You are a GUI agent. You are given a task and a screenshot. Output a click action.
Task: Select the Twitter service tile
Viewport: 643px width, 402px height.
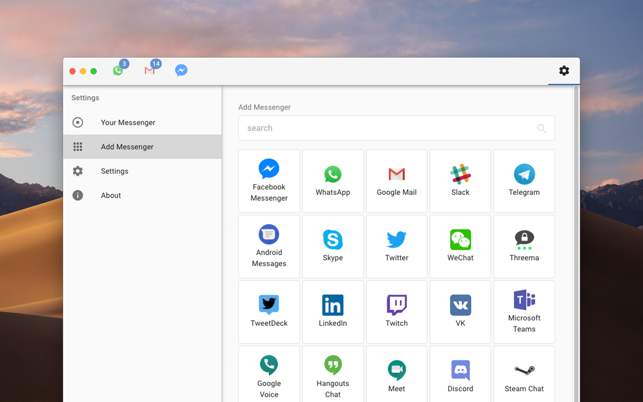(x=397, y=247)
